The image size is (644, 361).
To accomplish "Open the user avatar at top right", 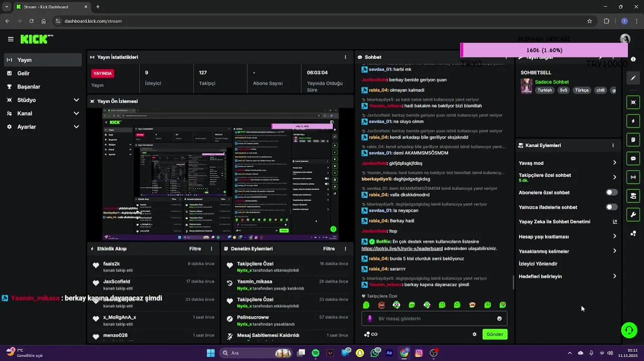I will pos(625,39).
